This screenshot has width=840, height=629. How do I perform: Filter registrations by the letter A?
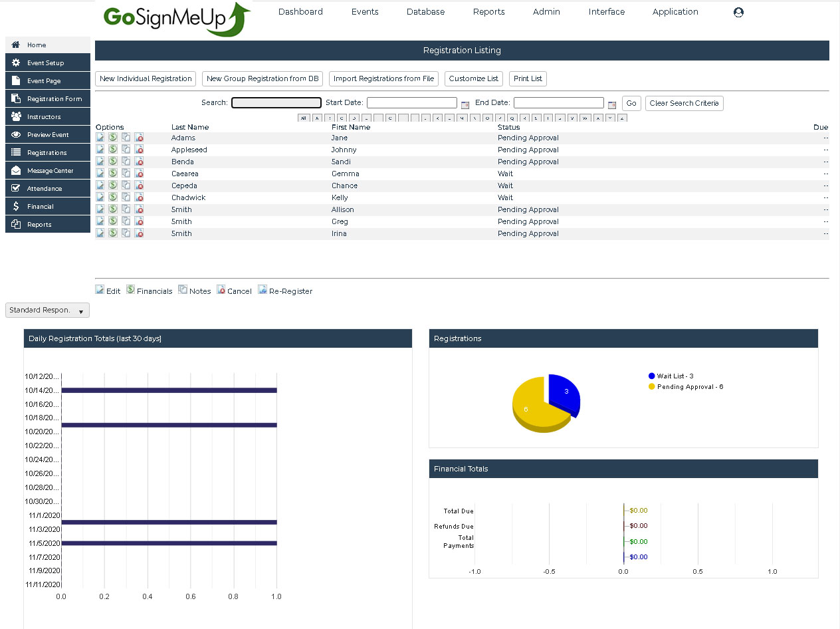316,118
